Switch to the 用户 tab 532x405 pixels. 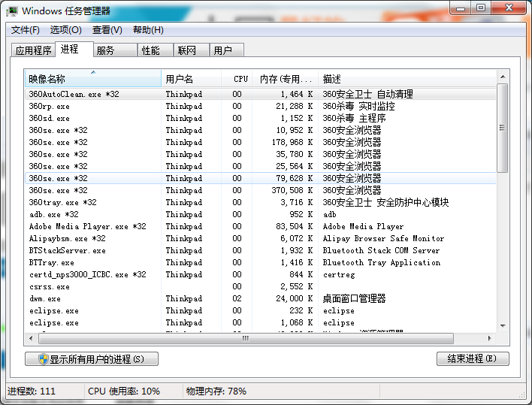[x=227, y=50]
